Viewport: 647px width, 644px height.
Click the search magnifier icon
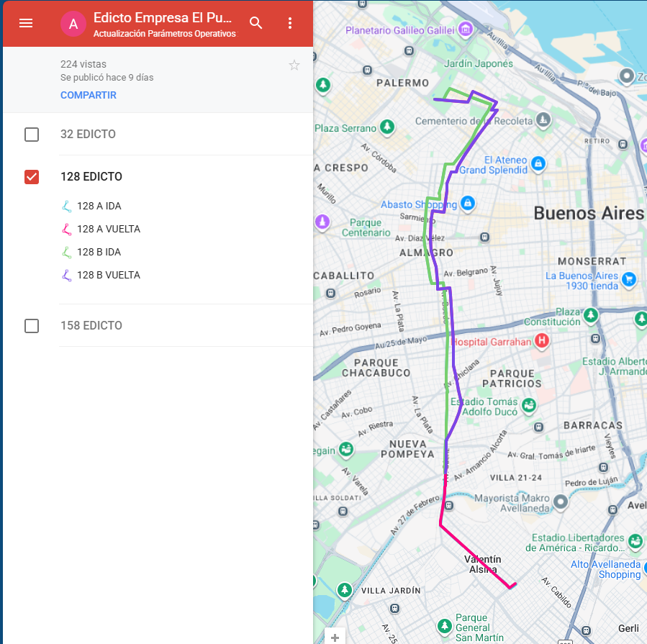(255, 23)
